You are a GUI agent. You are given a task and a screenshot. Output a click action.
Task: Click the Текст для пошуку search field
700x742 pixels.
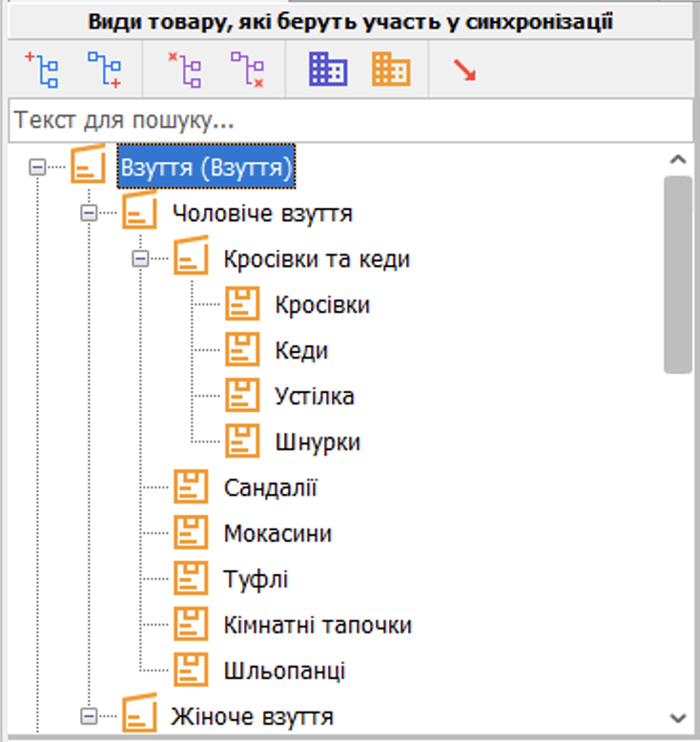[x=351, y=120]
